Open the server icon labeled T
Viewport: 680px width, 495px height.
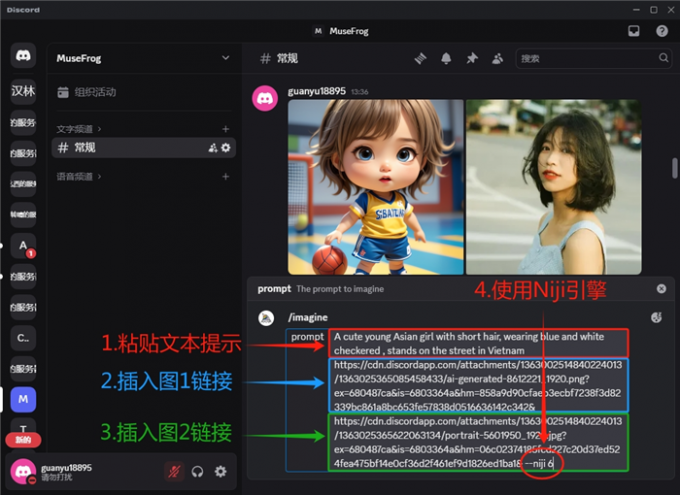(23, 427)
